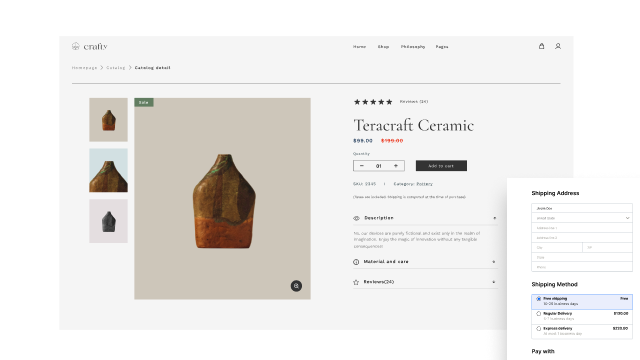Image resolution: width=640 pixels, height=360 pixels.
Task: Select the close-up vase thumbnail with blue background
Action: 109,170
